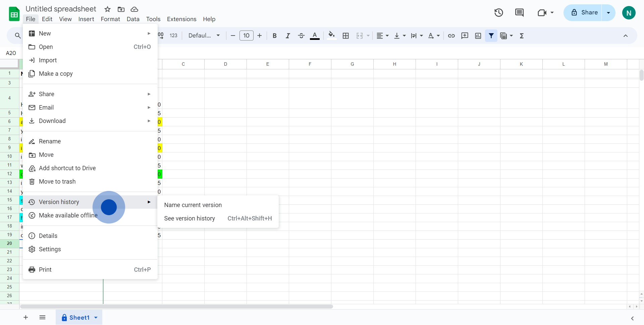Image resolution: width=644 pixels, height=325 pixels.
Task: Add a new sheet with plus button
Action: [x=26, y=318]
